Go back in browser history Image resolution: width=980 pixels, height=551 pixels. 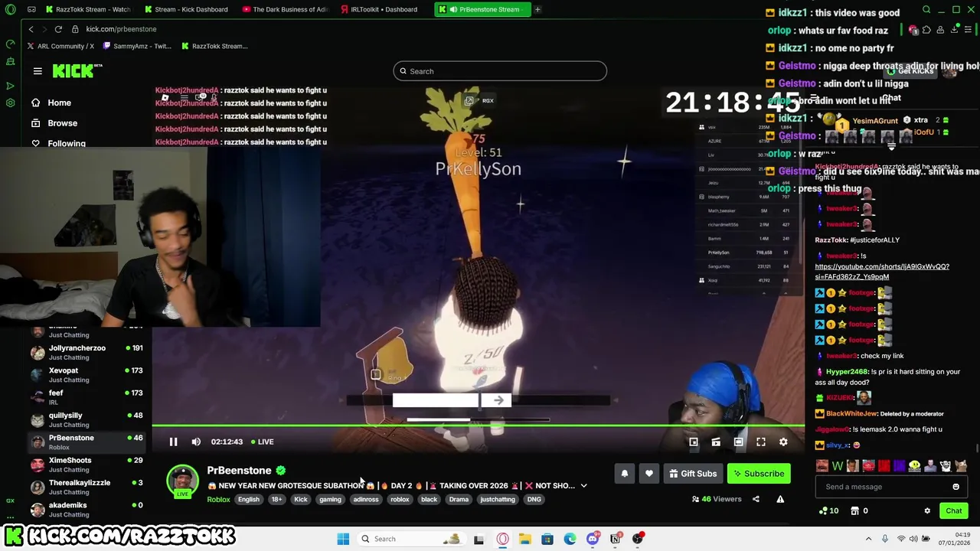point(31,29)
